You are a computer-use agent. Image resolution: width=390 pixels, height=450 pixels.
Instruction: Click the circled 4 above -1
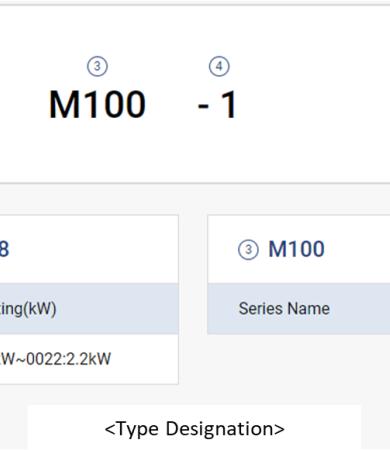coord(219,66)
